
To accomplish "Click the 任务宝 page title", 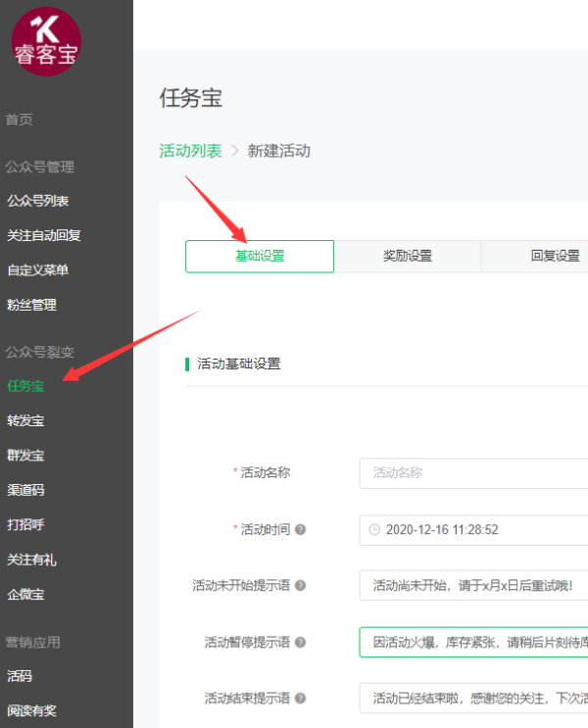I will [x=191, y=98].
